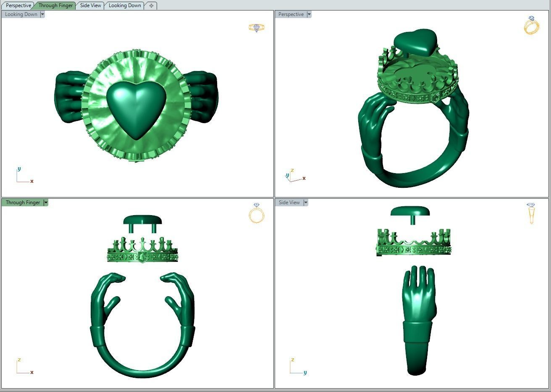Viewport: 551px width, 392px height.
Task: Click the ring icon in Looking Down viewport
Action: [257, 28]
